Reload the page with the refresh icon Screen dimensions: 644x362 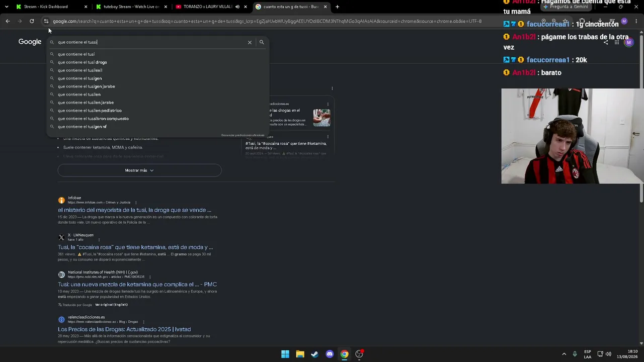pos(32,21)
